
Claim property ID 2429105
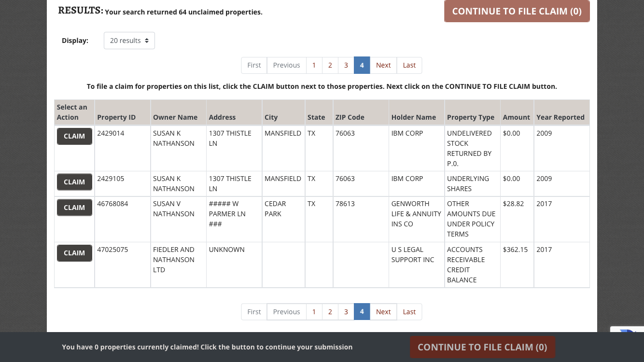74,182
